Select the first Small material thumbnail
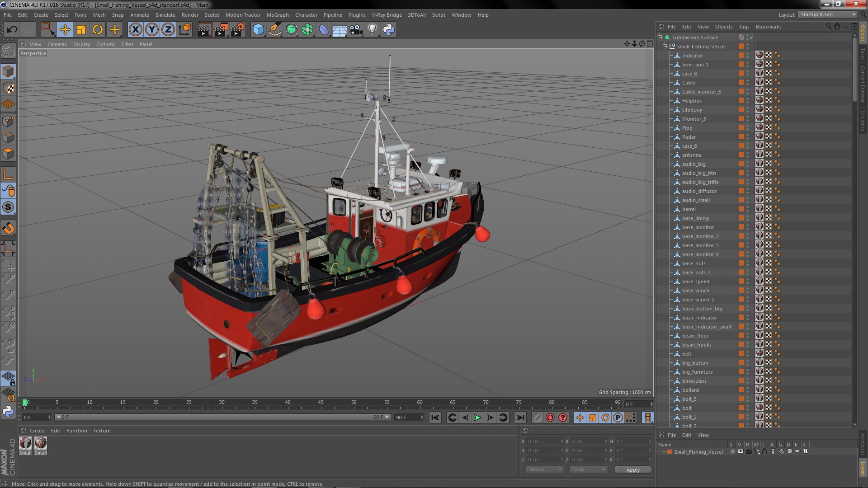 point(26,443)
